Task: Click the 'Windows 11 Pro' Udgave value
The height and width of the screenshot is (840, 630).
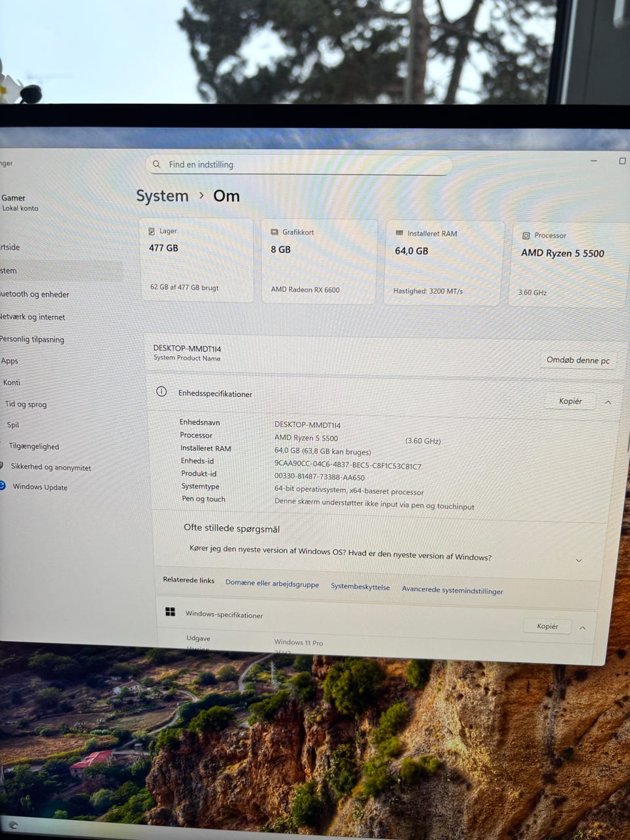Action: pyautogui.click(x=299, y=642)
